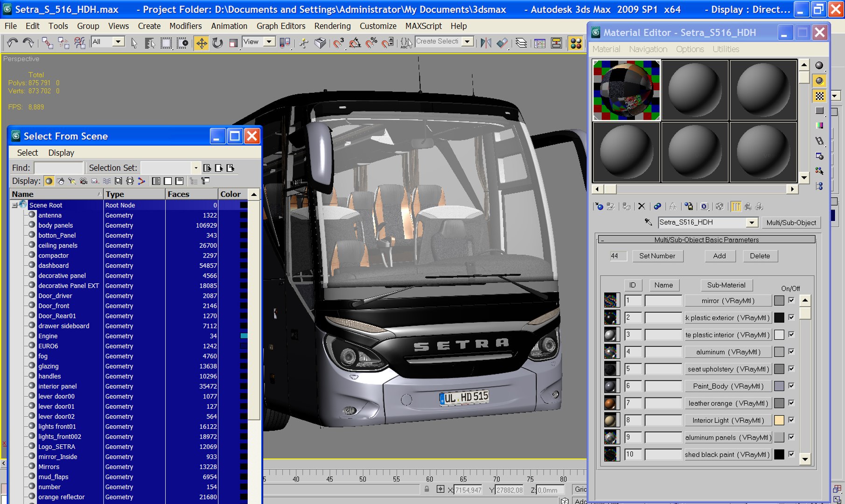Open the Create Selection set dropdown
The image size is (845, 504).
[467, 42]
